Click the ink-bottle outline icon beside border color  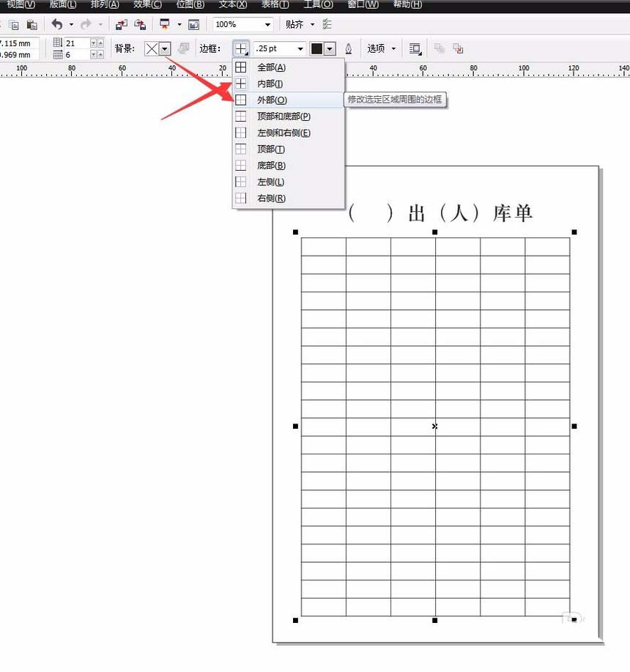(x=349, y=48)
